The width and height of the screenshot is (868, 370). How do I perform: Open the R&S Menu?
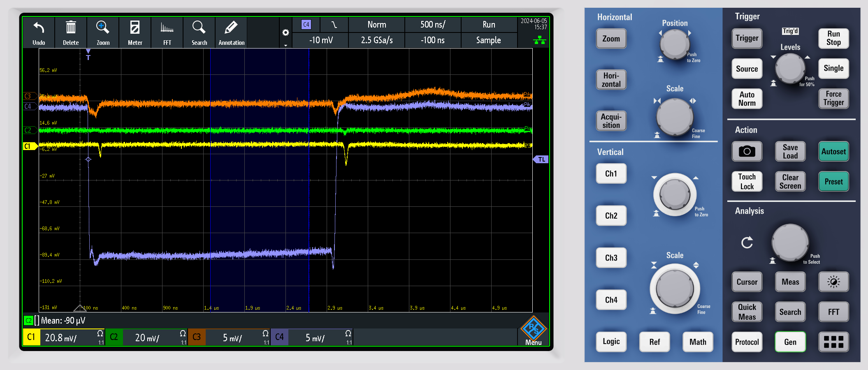[533, 331]
